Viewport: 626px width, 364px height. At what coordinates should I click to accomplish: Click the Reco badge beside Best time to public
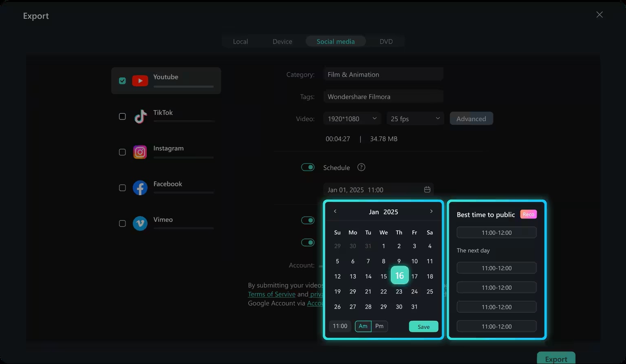[528, 214]
